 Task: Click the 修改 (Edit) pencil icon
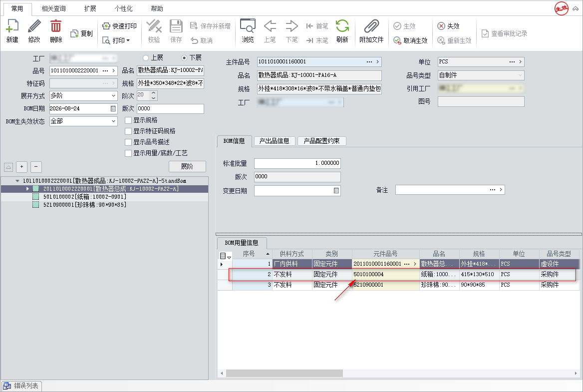[34, 27]
